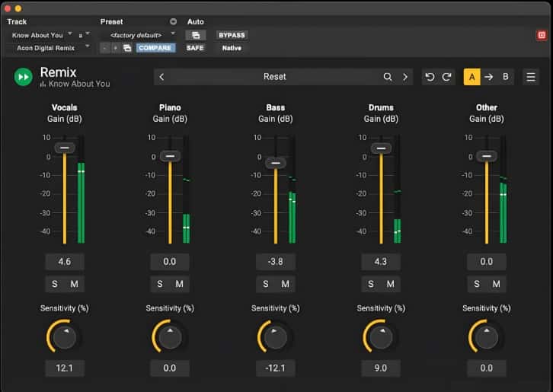The height and width of the screenshot is (392, 553).
Task: Redo the last change
Action: (x=447, y=77)
